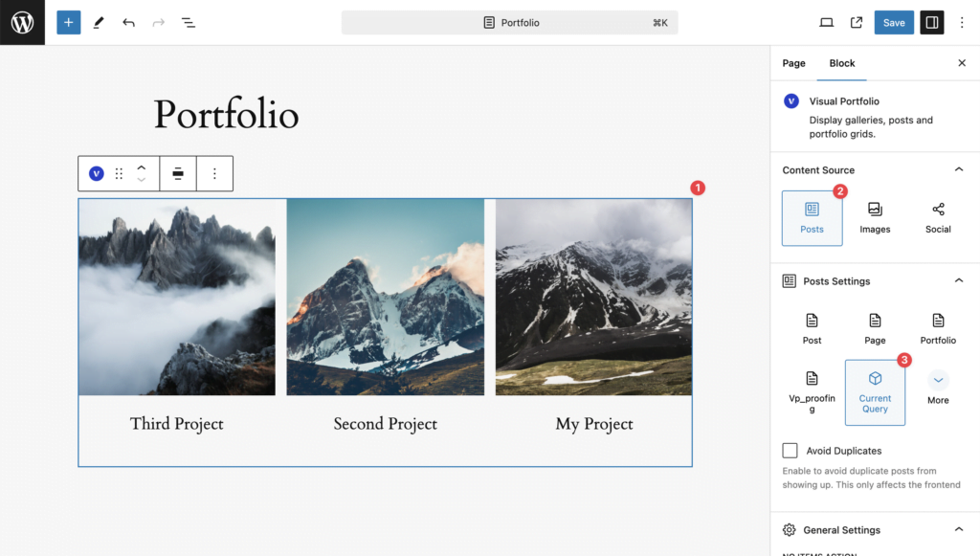Click the Visual Portfolio block name text
Screen dimensions: 980x556
click(844, 101)
